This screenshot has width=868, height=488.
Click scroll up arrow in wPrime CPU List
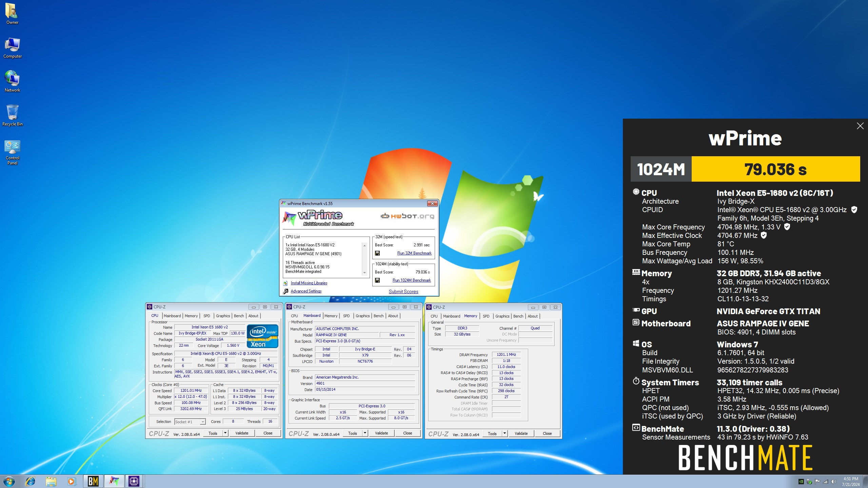pos(364,245)
